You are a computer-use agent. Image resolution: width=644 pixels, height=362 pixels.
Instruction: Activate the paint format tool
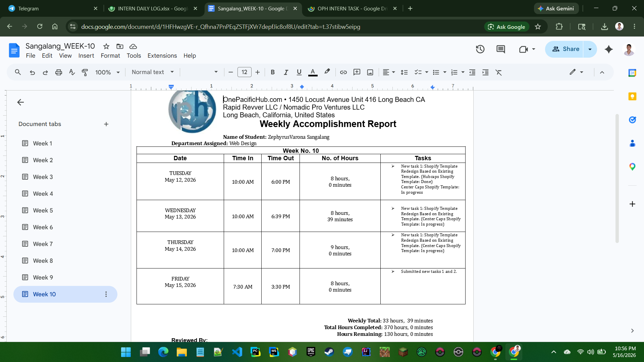click(85, 72)
